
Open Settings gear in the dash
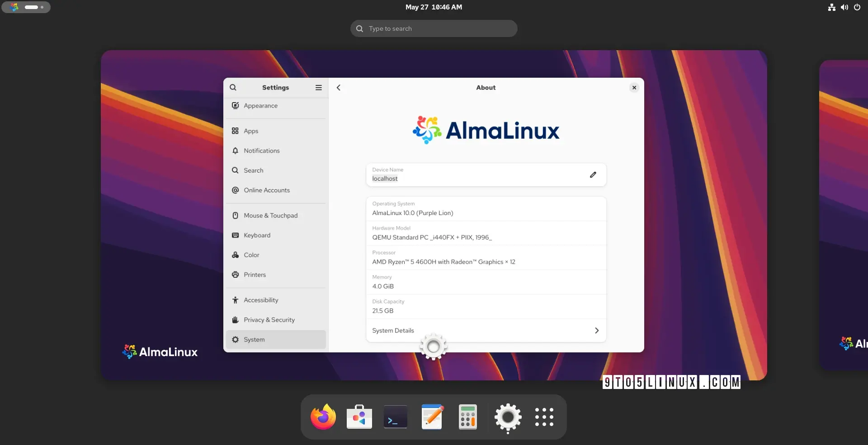508,417
